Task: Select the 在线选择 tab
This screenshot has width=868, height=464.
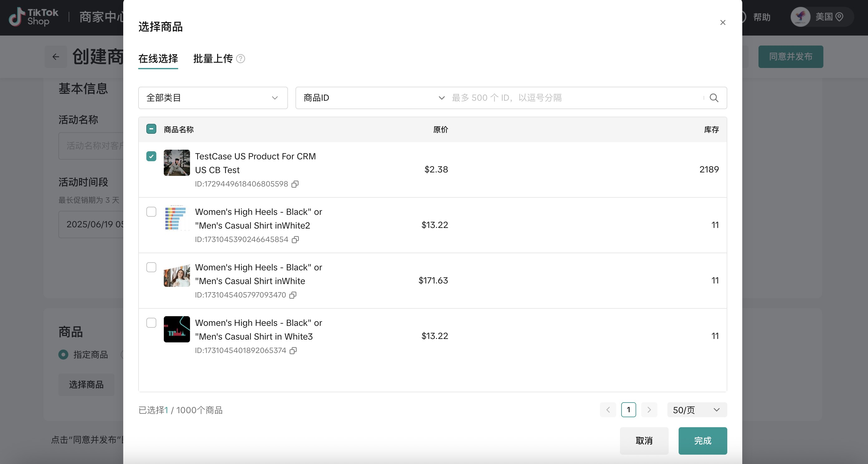Action: tap(158, 59)
